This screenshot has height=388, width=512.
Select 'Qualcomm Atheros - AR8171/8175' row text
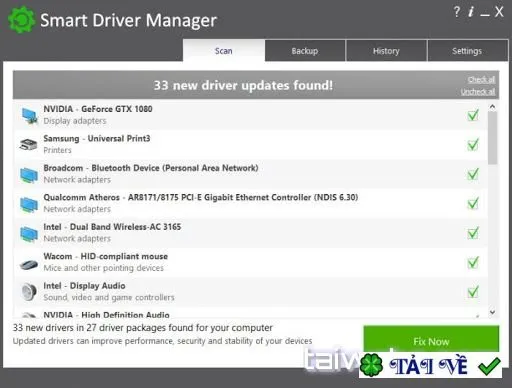[x=201, y=197]
